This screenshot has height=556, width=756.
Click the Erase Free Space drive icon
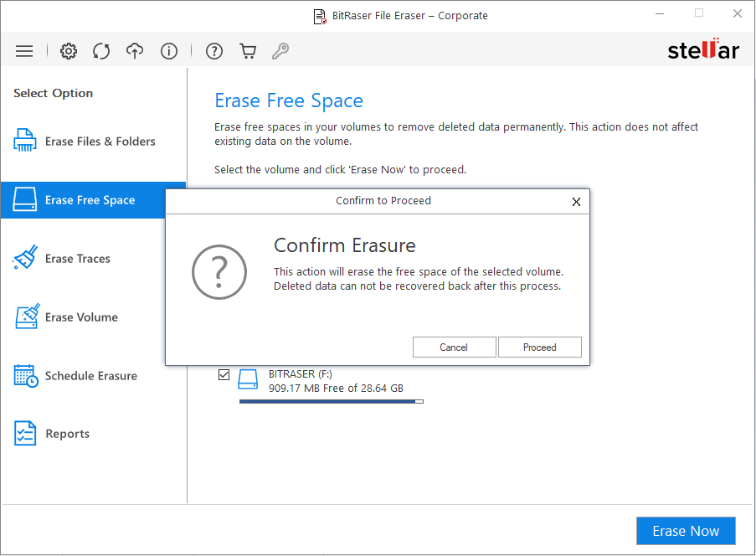tap(24, 199)
